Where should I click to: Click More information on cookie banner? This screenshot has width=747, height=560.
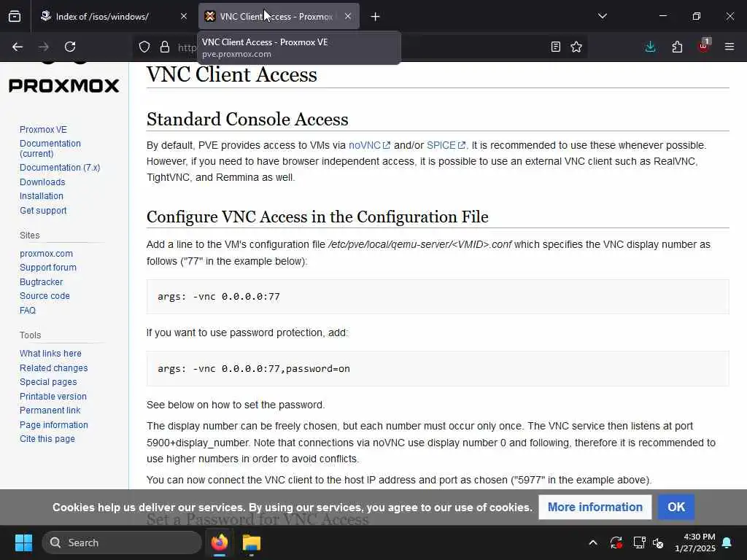(595, 507)
